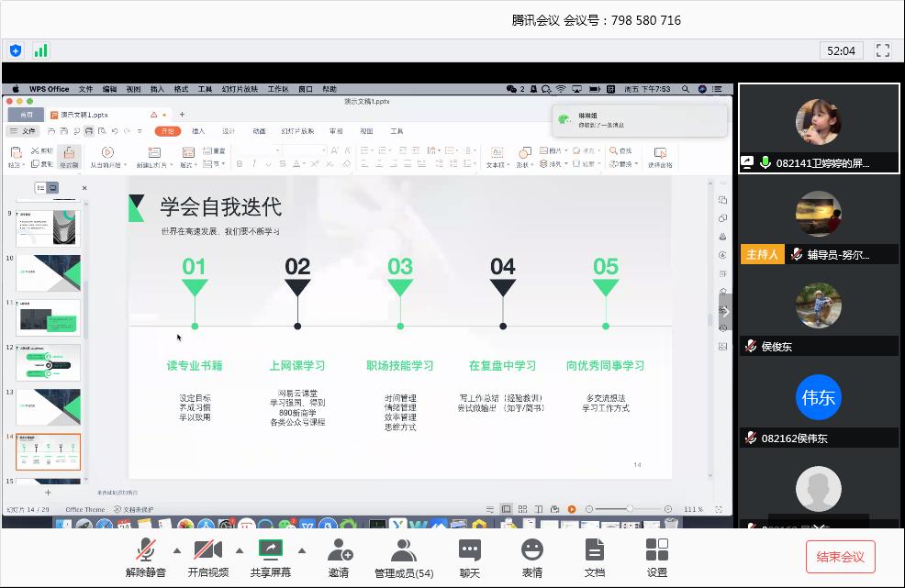Click the 结束会议 end meeting button
Screen dimensions: 905x588
click(x=840, y=557)
